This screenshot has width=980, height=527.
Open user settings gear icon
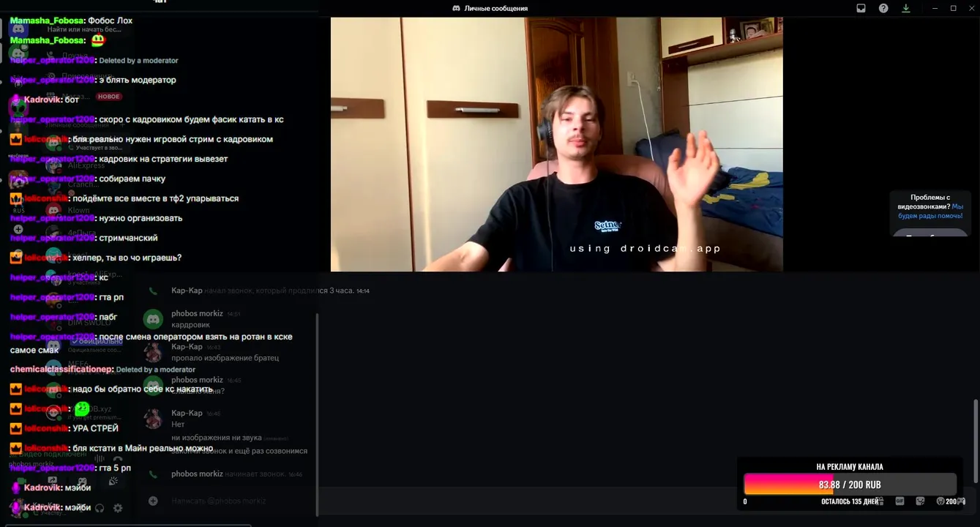click(118, 507)
